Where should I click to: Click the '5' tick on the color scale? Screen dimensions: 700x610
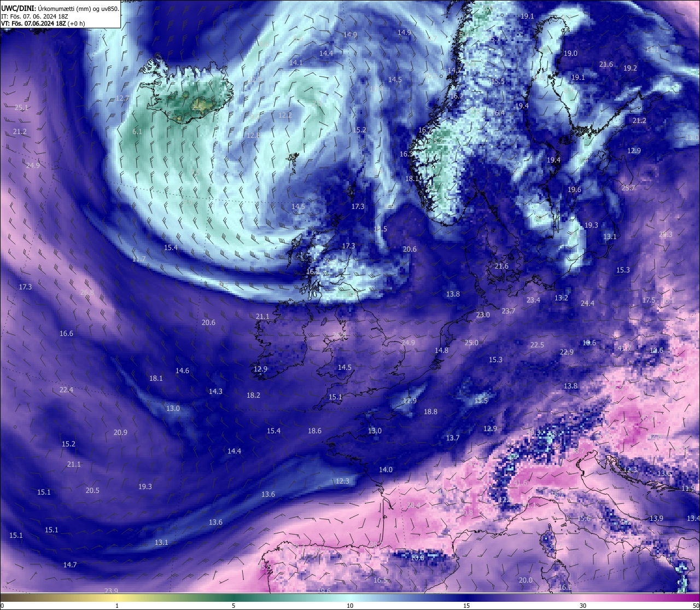pos(234,606)
